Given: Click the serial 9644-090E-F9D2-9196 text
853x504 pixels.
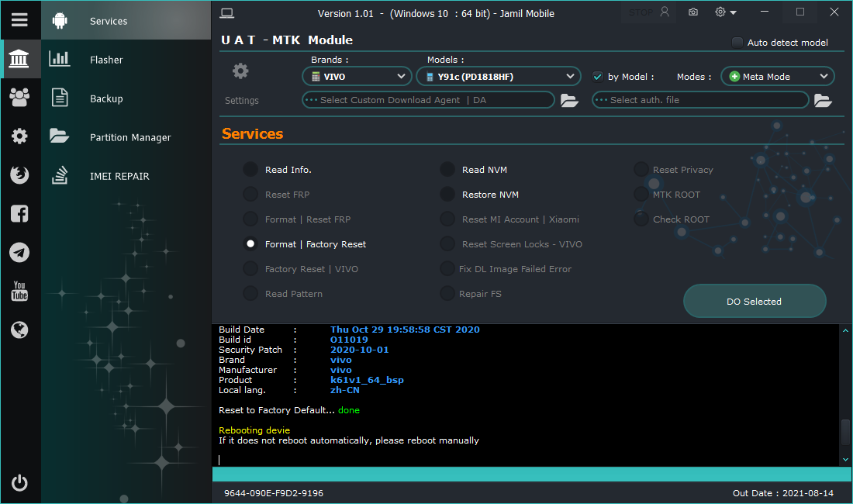Looking at the screenshot, I should (274, 493).
